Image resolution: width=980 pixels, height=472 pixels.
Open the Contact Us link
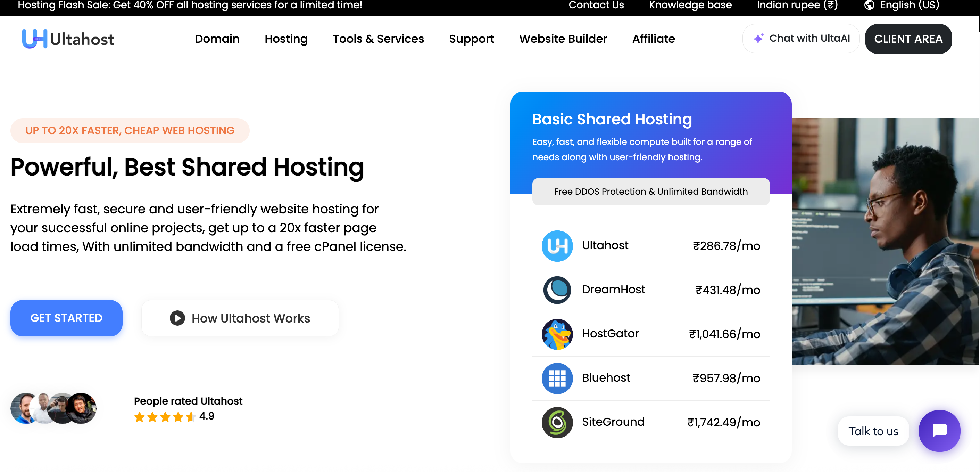596,5
